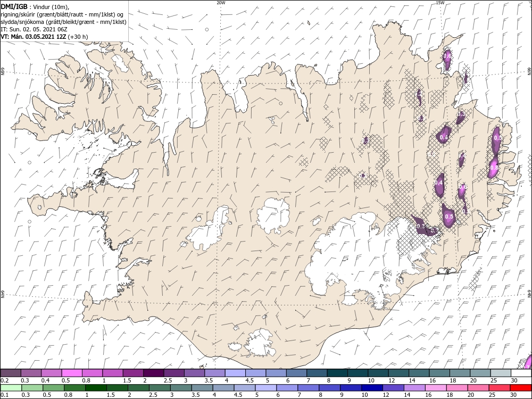Viewport: 532px width, 399px height.
Task: Pick the darkest green rain-scale swatch labeled 1
Action: tap(96, 388)
